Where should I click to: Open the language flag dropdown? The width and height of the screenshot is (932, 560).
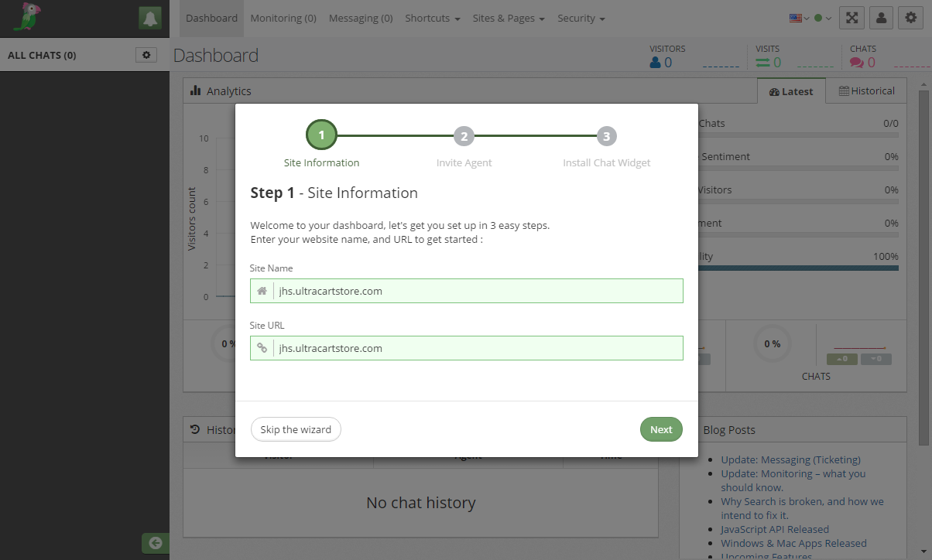click(799, 19)
